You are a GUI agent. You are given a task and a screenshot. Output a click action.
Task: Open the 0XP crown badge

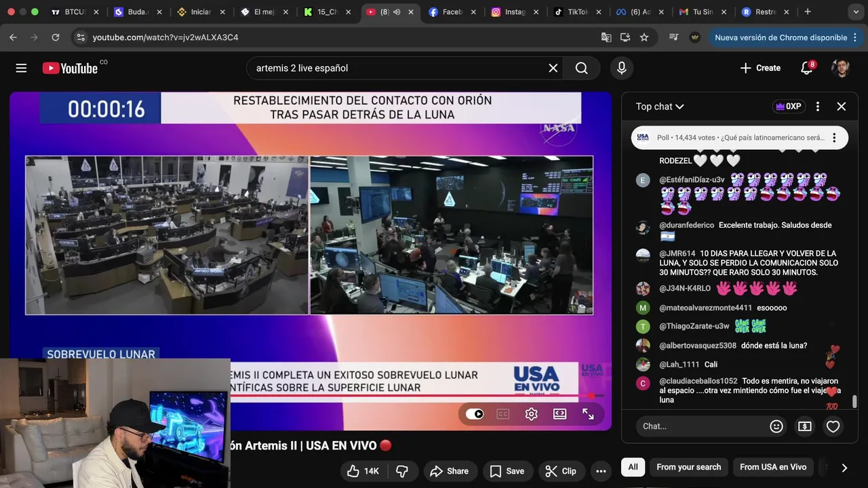(x=788, y=106)
